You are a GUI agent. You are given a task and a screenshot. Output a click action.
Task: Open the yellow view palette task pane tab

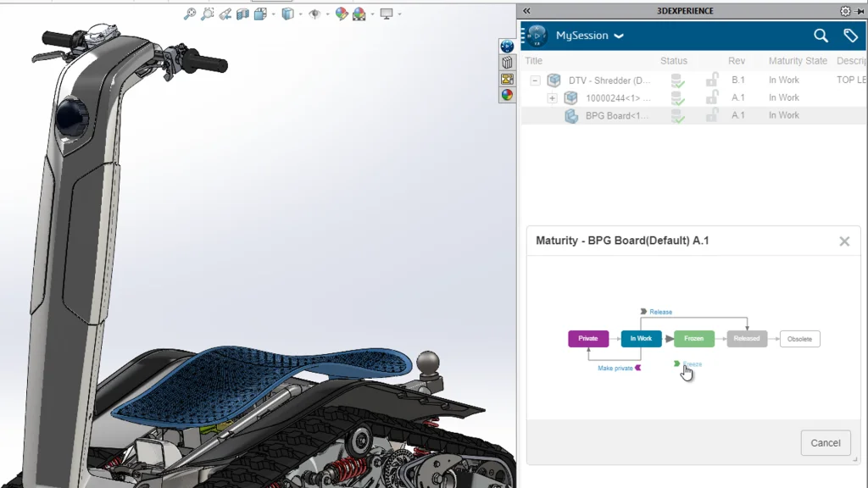[x=507, y=79]
